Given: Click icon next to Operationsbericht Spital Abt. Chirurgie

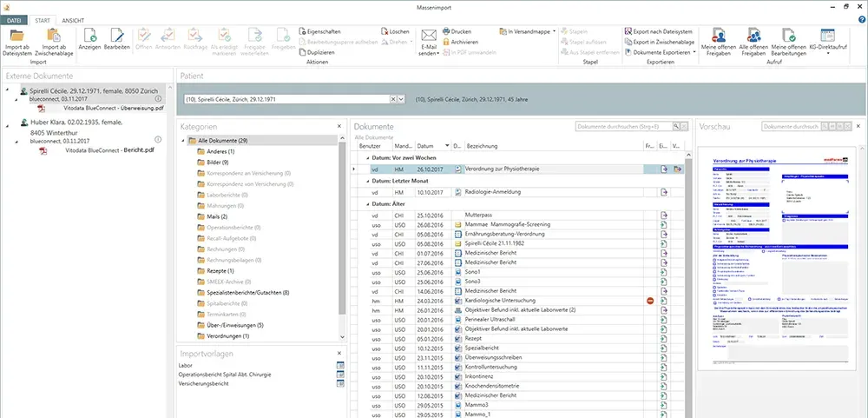Looking at the screenshot, I should pyautogui.click(x=340, y=375).
